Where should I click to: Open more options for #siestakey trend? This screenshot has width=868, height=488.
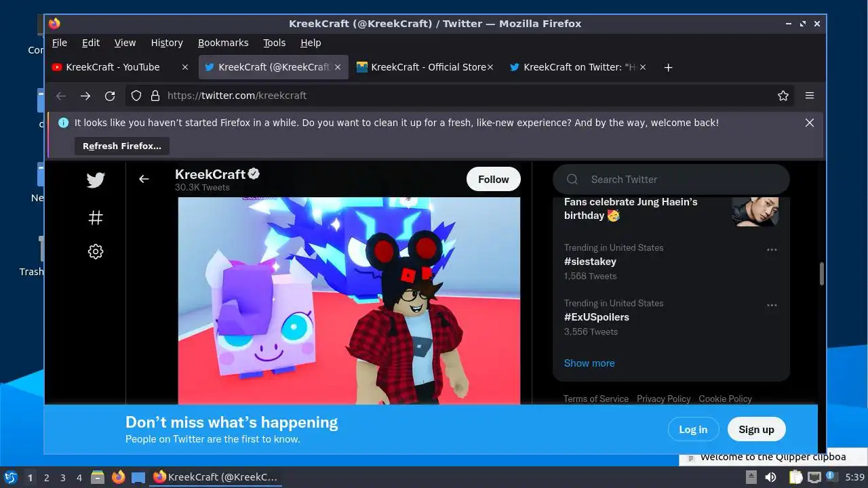coord(772,249)
